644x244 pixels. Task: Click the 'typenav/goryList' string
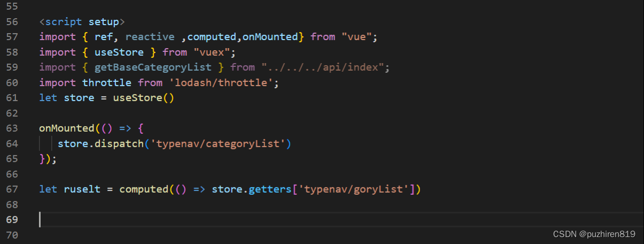353,189
